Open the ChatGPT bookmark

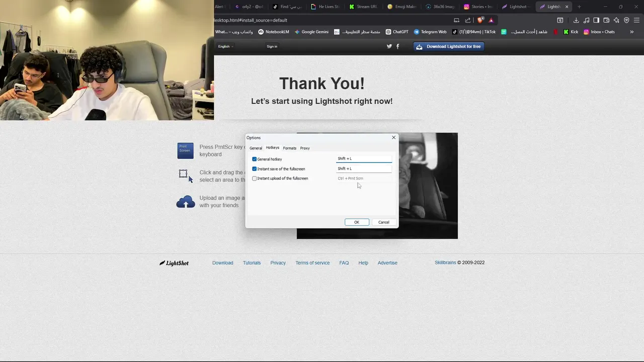coord(397,32)
